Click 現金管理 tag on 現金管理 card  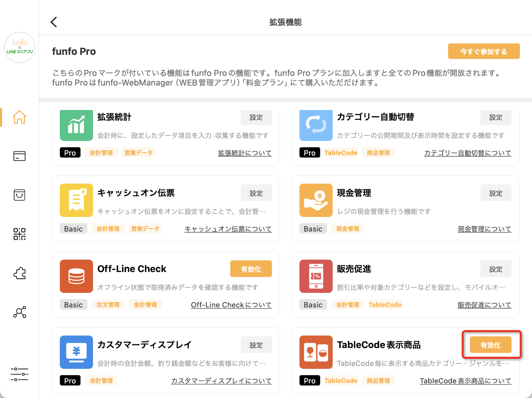point(348,229)
